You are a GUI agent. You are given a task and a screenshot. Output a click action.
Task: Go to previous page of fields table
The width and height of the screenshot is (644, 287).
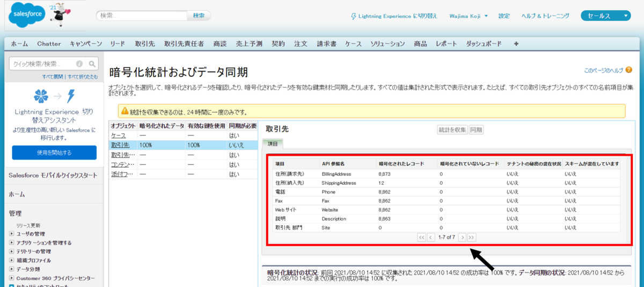pos(431,237)
